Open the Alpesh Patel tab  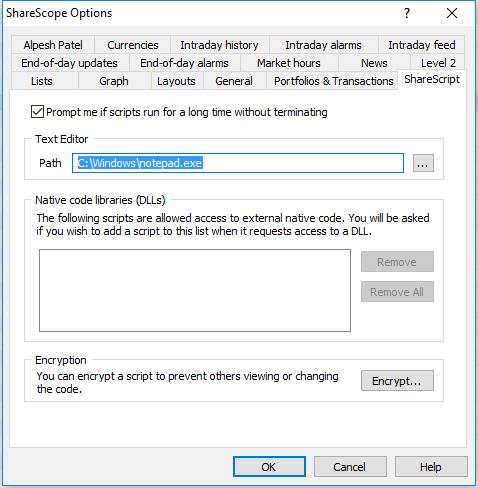[53, 45]
